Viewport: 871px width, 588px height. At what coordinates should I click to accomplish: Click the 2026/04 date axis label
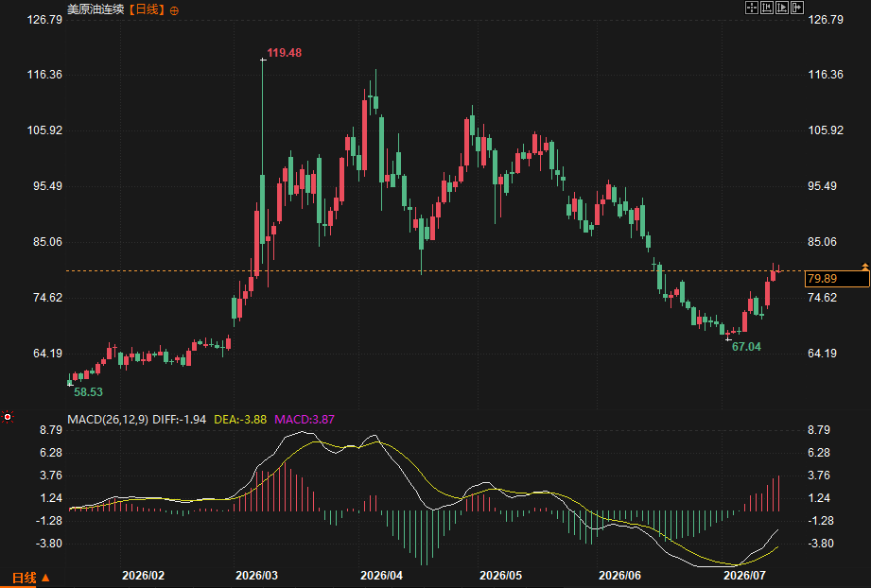(x=381, y=575)
